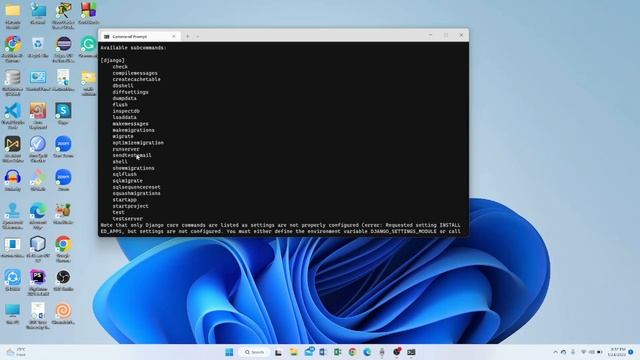Click 'startapp' in the terminal list
The image size is (640, 360).
(x=124, y=200)
